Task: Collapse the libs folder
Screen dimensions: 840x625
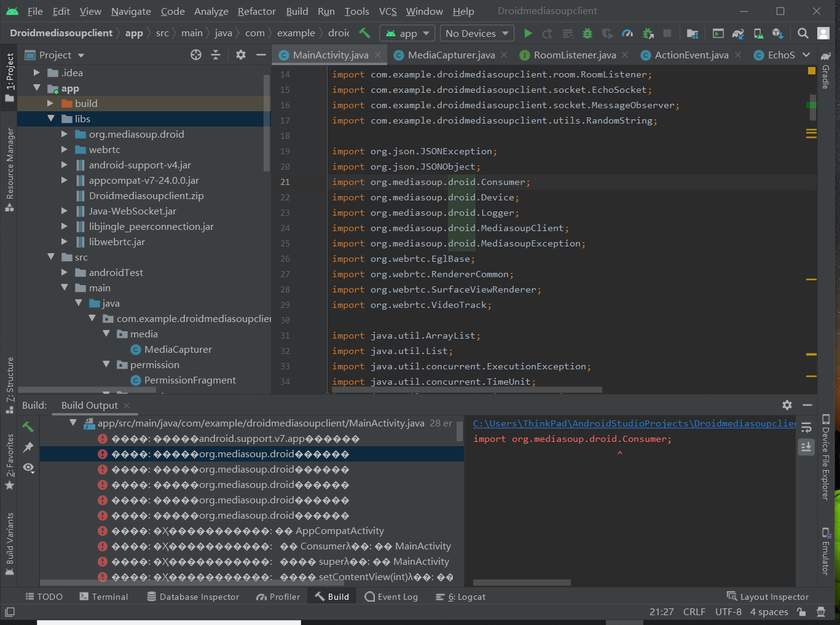Action: tap(51, 119)
